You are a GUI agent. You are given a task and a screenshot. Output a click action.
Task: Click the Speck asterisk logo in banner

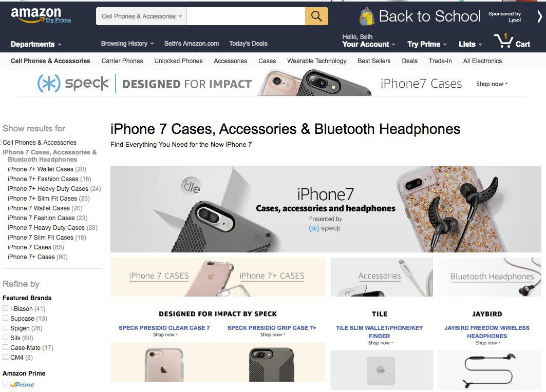49,84
